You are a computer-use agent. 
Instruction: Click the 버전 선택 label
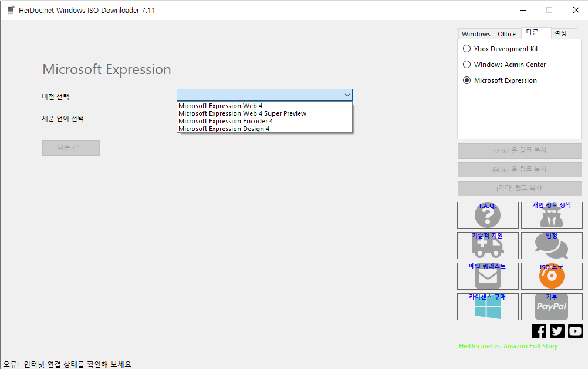tap(56, 97)
